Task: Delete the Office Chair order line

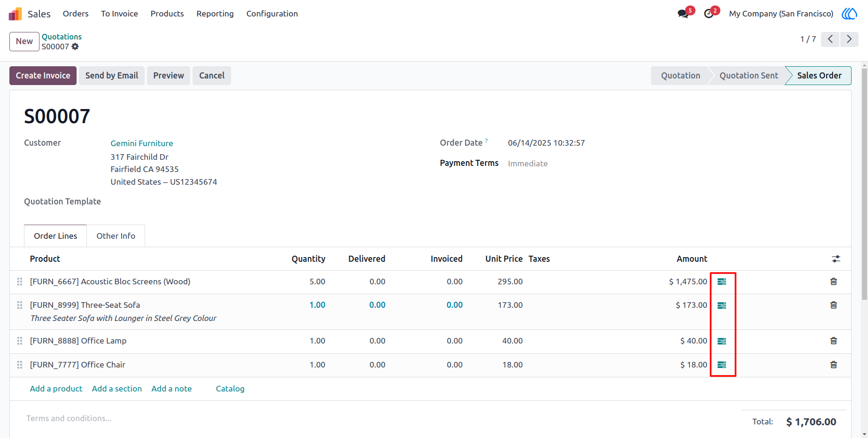Action: click(x=834, y=365)
